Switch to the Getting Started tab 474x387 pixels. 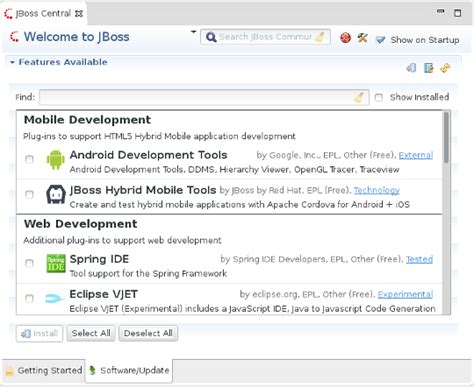tap(44, 371)
